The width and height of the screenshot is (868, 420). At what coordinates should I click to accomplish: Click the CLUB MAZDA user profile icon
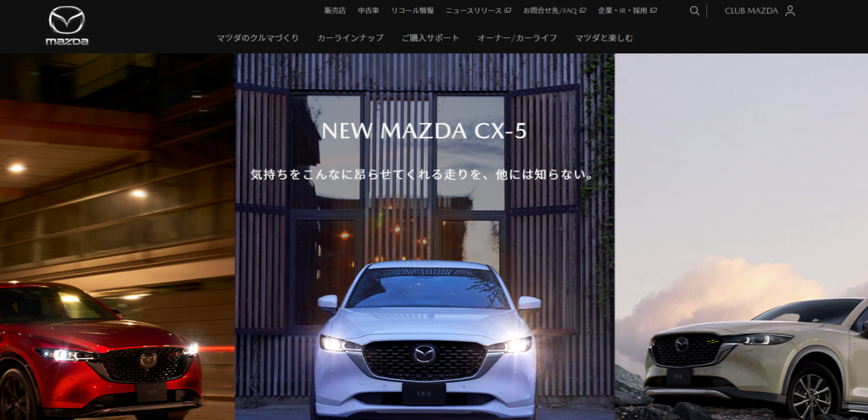[x=790, y=10]
